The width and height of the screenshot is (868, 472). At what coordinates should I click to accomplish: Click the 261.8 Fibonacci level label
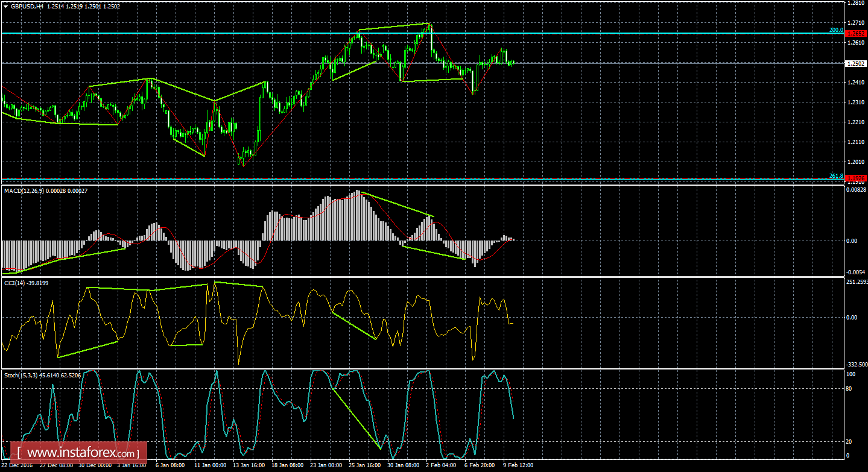coord(835,175)
